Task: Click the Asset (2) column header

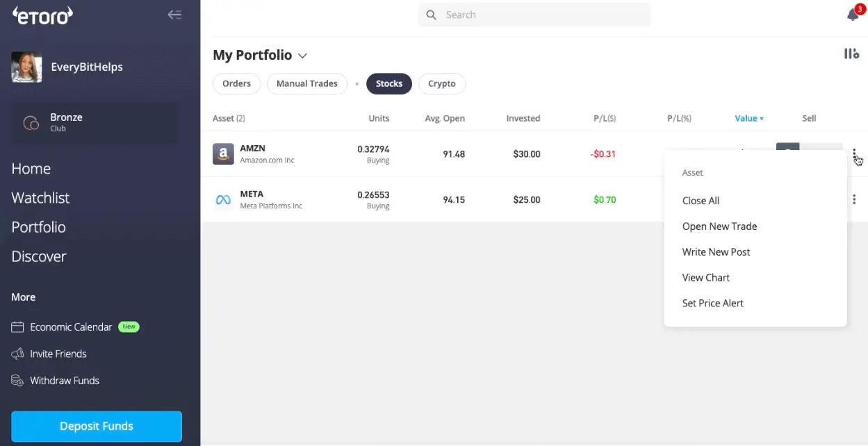Action: pos(229,118)
